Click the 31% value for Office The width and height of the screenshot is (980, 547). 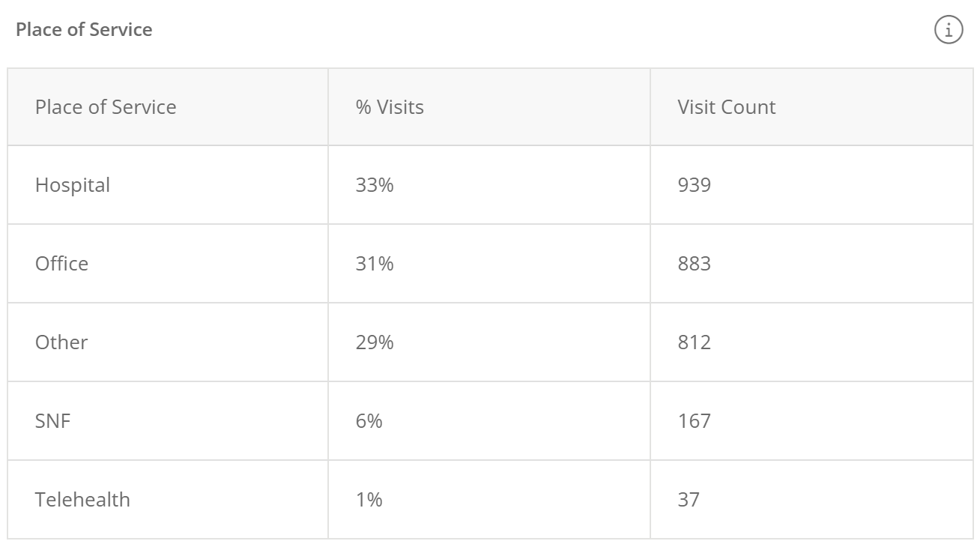(x=375, y=264)
